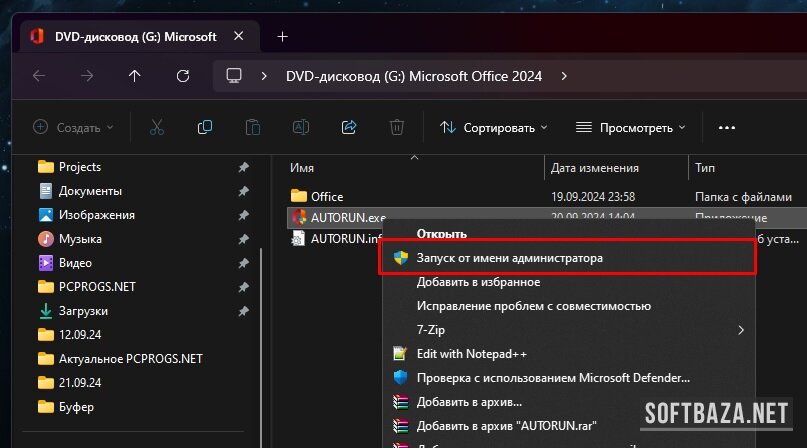807x448 pixels.
Task: Add a new tab with plus button
Action: (282, 36)
